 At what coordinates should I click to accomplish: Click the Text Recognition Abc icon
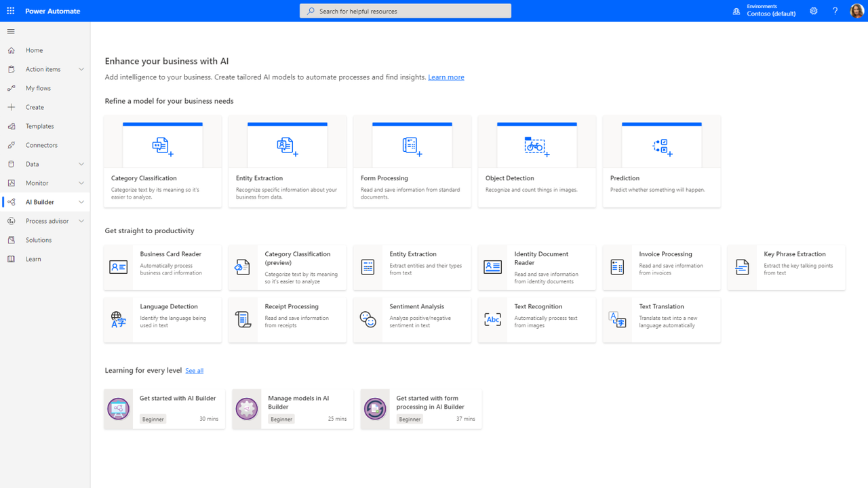point(492,319)
